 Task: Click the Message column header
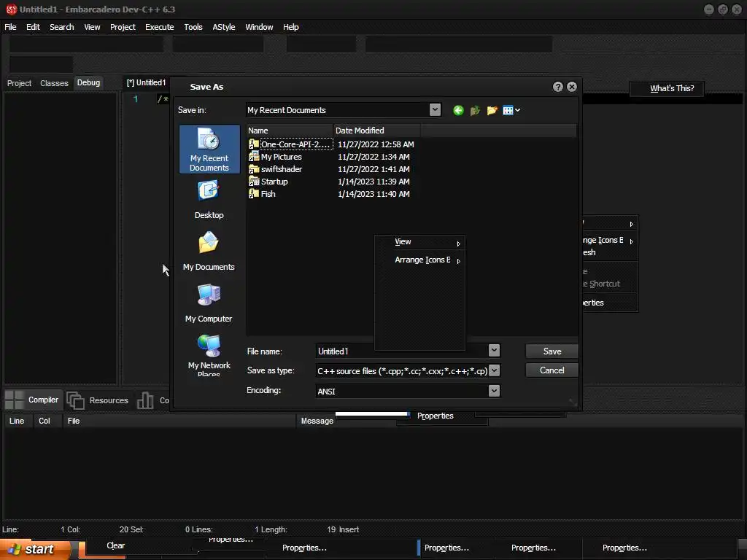[x=317, y=421]
